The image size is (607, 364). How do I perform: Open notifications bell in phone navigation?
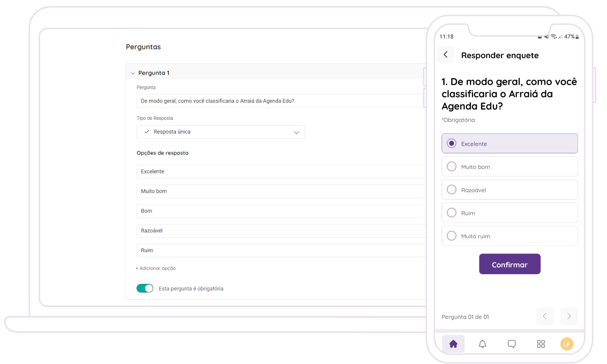click(x=482, y=344)
